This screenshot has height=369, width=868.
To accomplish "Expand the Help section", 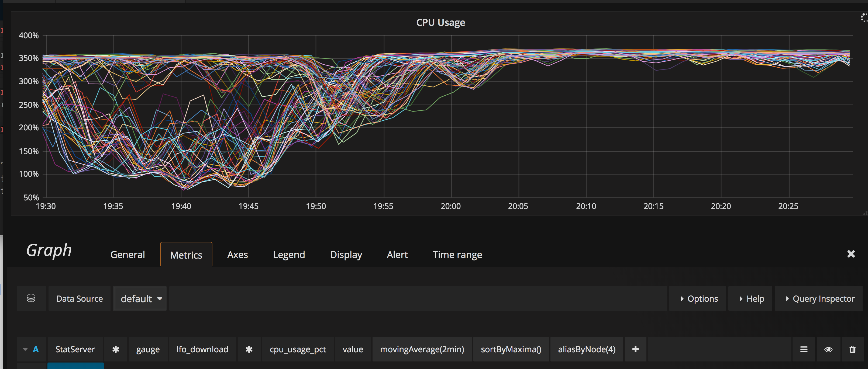I will tap(750, 298).
